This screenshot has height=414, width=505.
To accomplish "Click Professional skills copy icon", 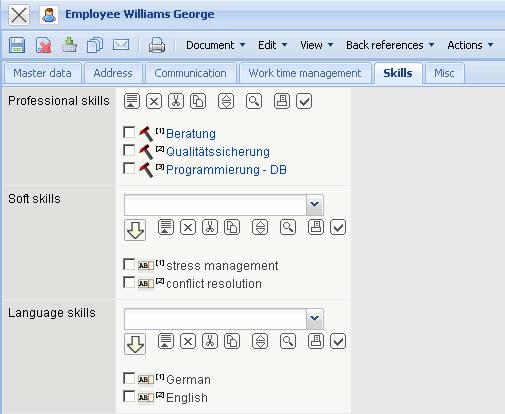I will click(198, 101).
